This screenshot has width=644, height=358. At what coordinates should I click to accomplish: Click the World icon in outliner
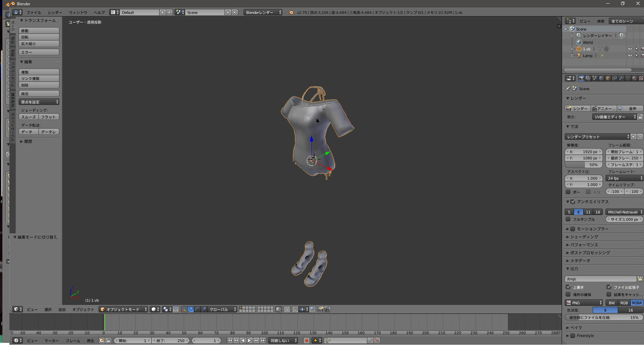point(579,42)
